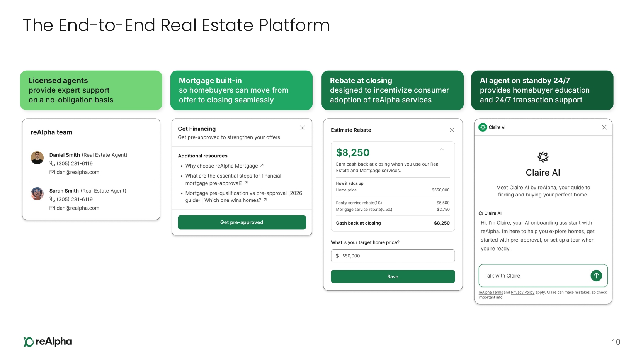Click the phone icon beside Daniel Smith
631x364 pixels.
(x=52, y=164)
